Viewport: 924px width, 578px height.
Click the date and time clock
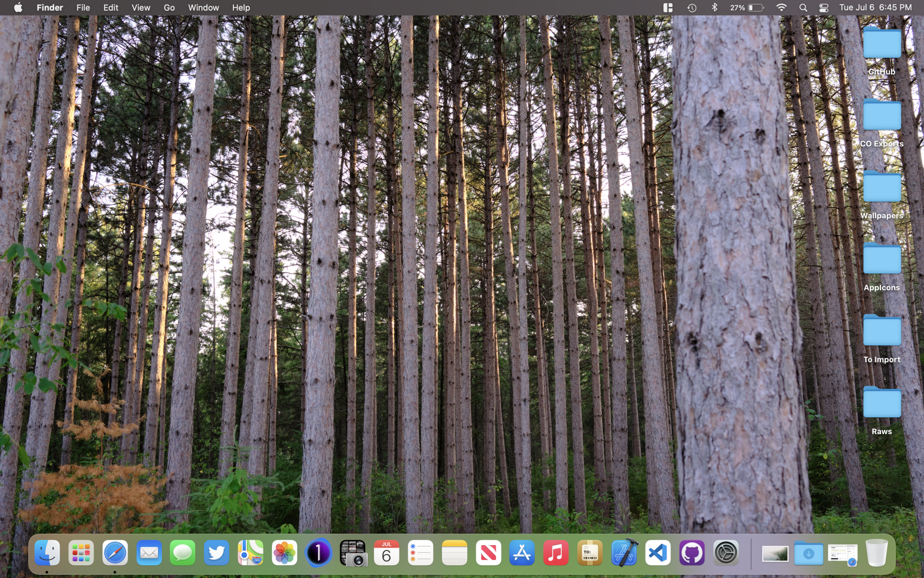pos(875,8)
